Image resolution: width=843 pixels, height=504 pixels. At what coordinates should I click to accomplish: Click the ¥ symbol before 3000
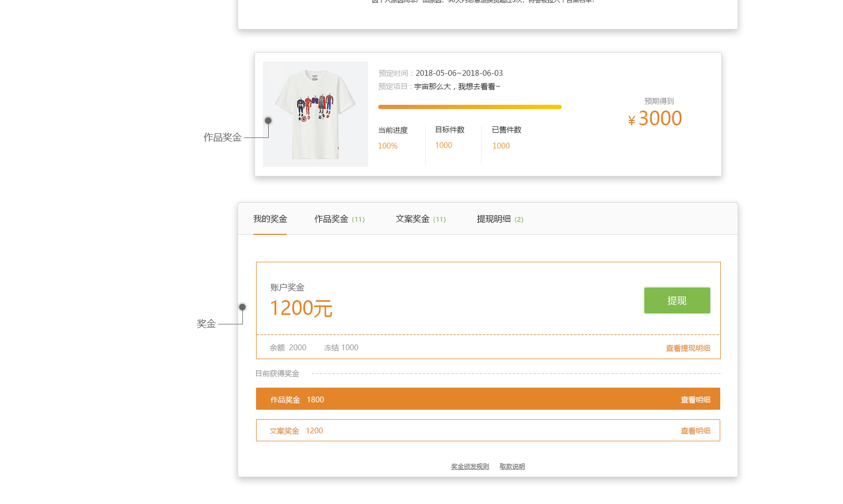(631, 121)
